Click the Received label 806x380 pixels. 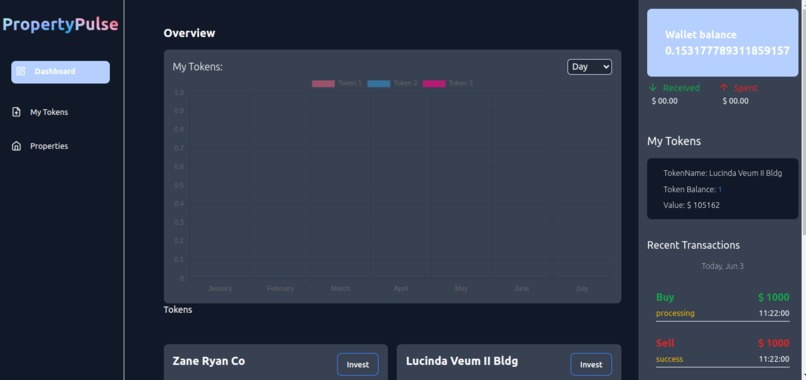(681, 88)
